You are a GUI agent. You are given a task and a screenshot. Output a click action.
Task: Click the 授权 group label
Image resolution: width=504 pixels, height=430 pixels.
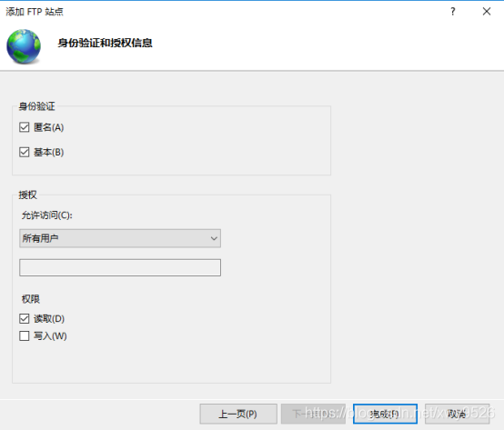[27, 195]
